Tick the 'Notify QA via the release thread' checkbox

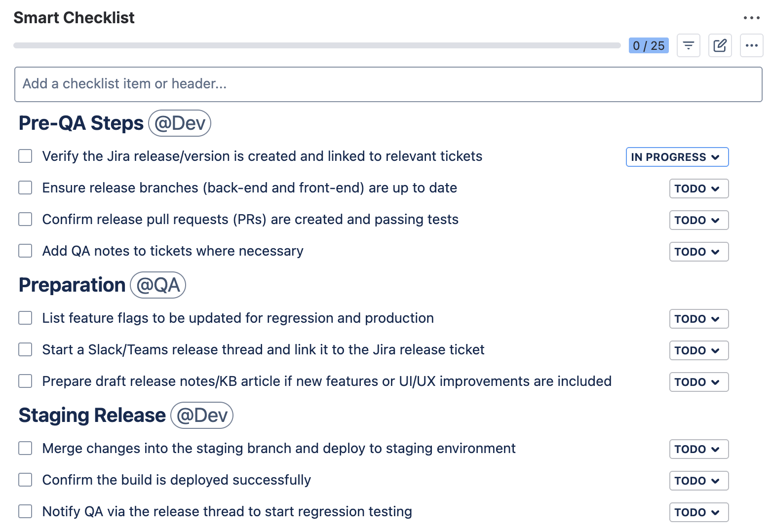[x=25, y=511]
